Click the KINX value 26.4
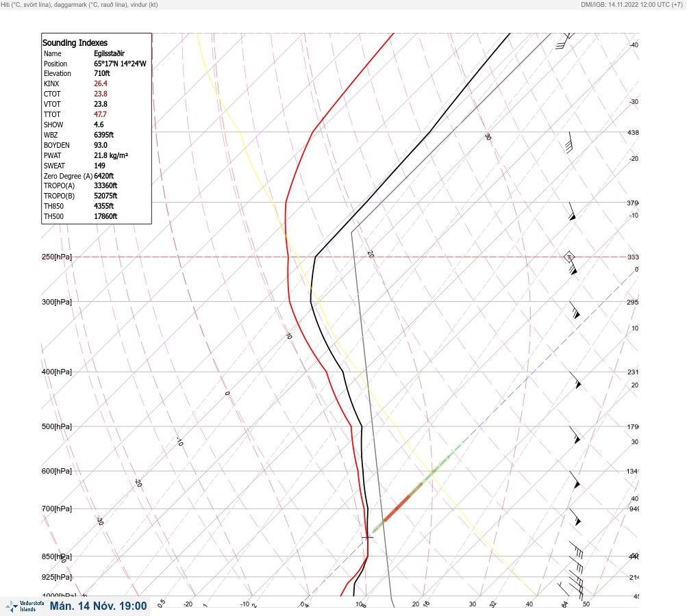This screenshot has width=687, height=616. tap(100, 84)
